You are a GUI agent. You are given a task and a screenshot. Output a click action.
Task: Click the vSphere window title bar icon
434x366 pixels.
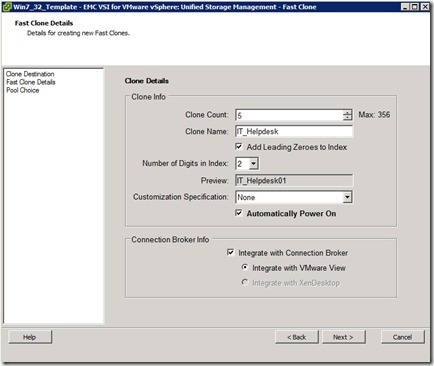point(7,7)
